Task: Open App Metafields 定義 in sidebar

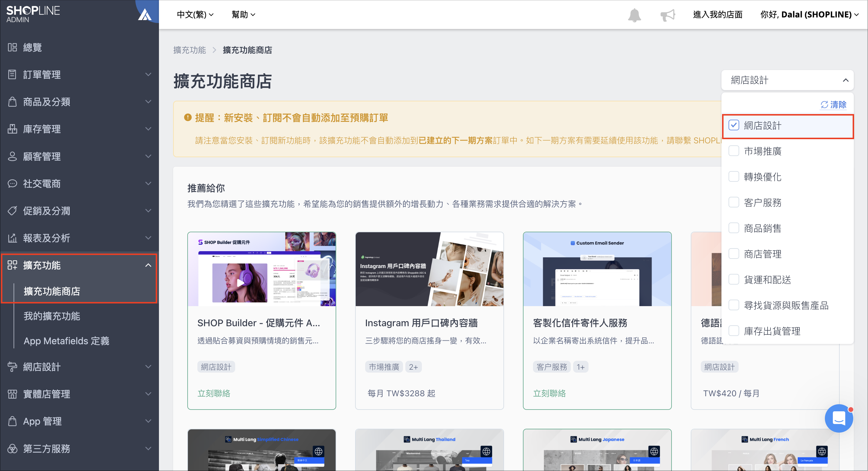Action: [x=66, y=341]
